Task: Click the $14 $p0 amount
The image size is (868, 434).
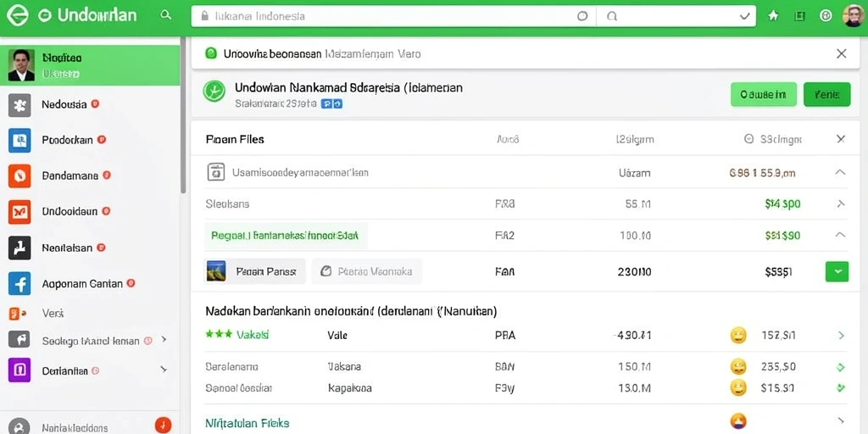Action: [782, 203]
